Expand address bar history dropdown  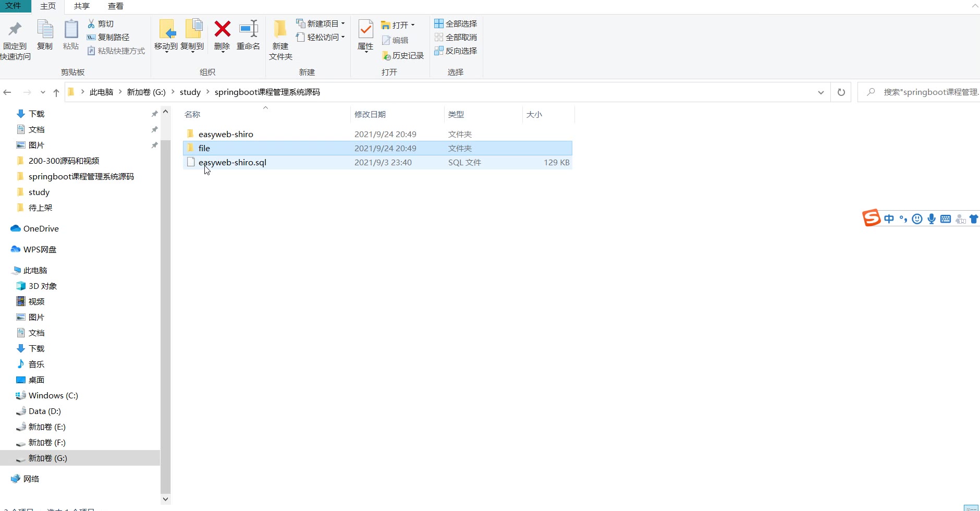tap(821, 92)
